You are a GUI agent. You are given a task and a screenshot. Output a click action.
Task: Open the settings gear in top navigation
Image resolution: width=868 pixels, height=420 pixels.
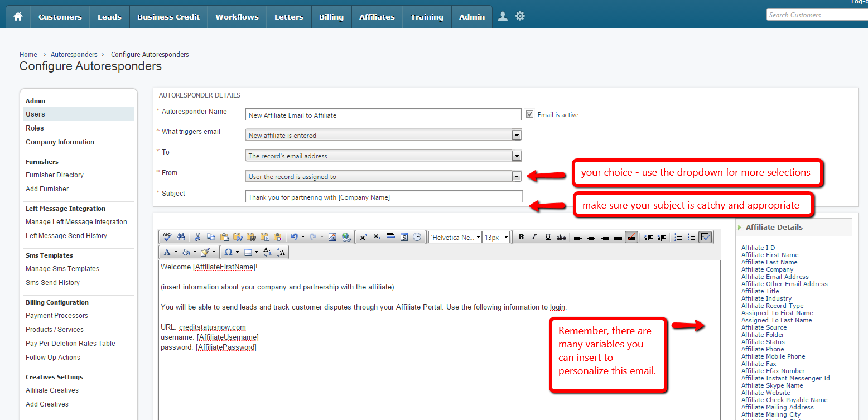tap(520, 16)
